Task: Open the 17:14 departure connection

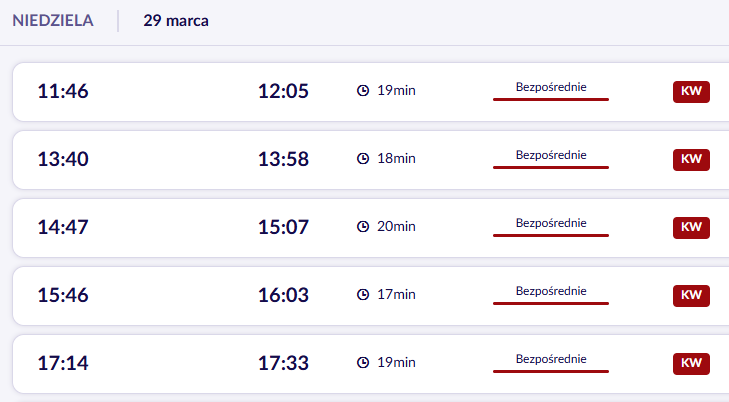Action: click(63, 363)
